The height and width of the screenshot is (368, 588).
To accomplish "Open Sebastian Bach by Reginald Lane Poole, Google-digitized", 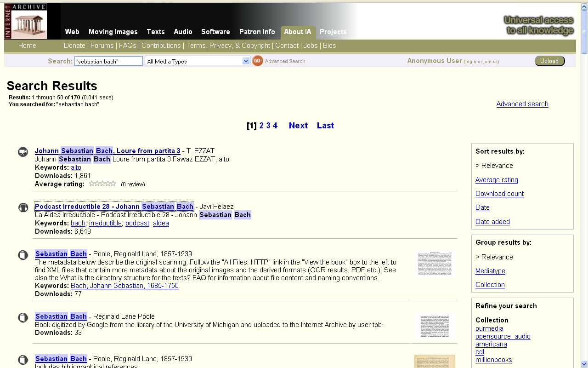I will tap(61, 316).
